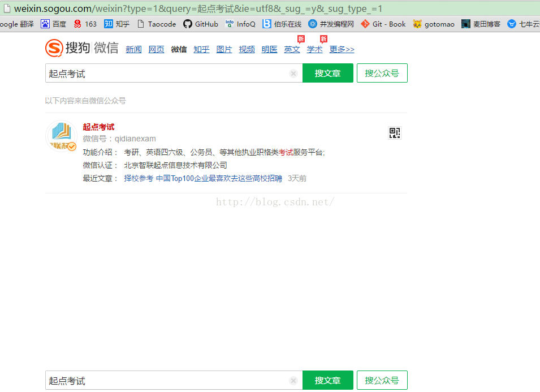Click the Sogou logo icon
Screen dimensions: 540x392
click(54, 48)
